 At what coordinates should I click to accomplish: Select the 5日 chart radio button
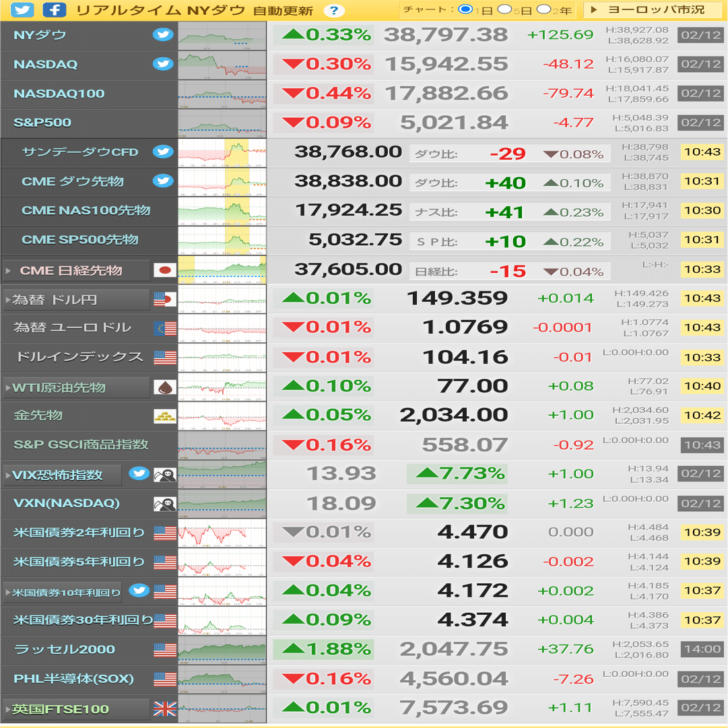[504, 9]
